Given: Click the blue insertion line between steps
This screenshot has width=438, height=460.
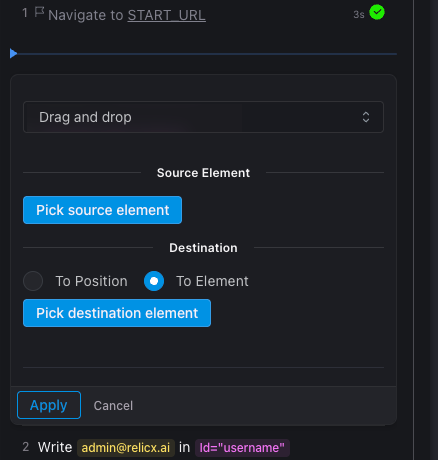Looking at the screenshot, I should coord(207,54).
